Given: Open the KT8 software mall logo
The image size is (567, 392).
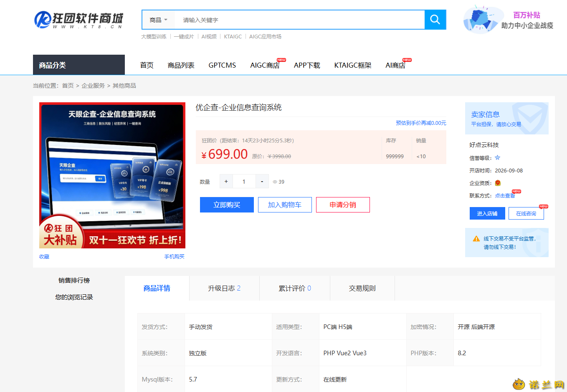Looking at the screenshot, I should 78,20.
